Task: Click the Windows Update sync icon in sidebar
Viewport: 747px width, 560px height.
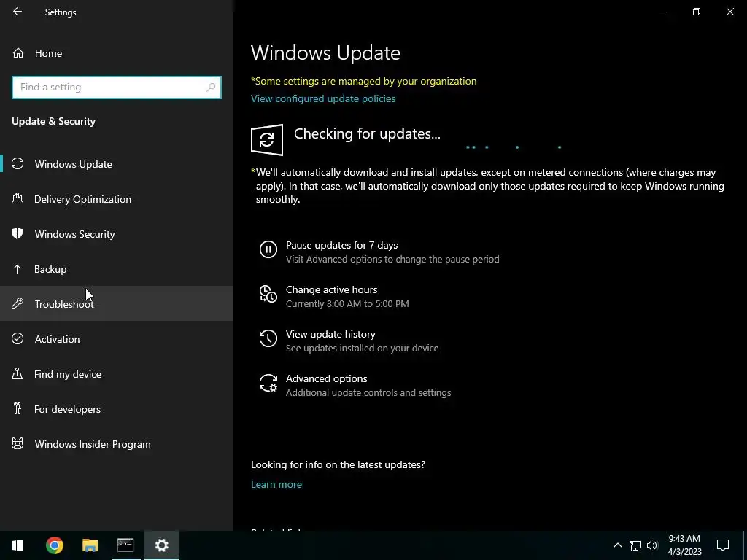Action: click(18, 164)
